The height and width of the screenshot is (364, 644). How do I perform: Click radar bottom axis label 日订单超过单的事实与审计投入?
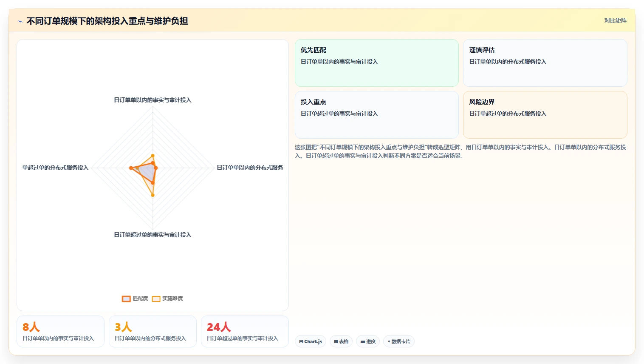pos(153,235)
